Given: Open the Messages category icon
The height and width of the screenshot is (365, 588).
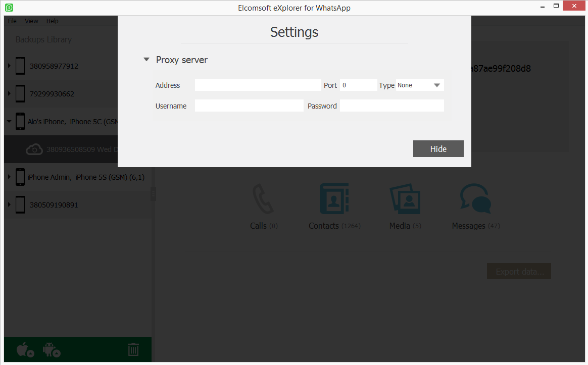Looking at the screenshot, I should pos(475,198).
